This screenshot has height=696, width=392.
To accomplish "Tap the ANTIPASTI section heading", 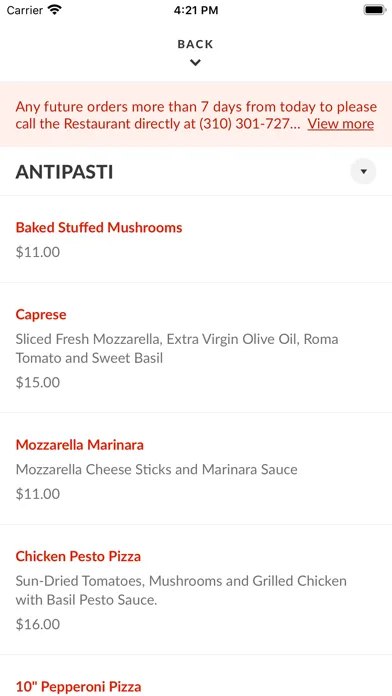I will point(64,172).
